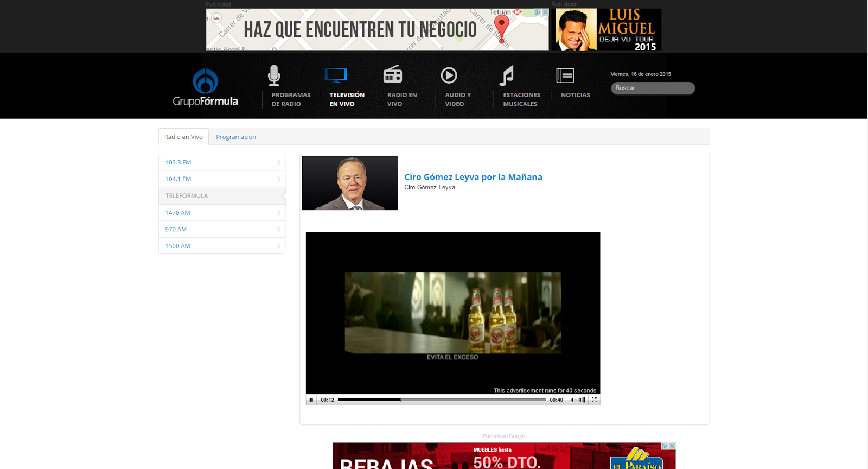Screen dimensions: 868x469
Task: Click the elapsed time 00:12 in the player
Action: coord(327,400)
